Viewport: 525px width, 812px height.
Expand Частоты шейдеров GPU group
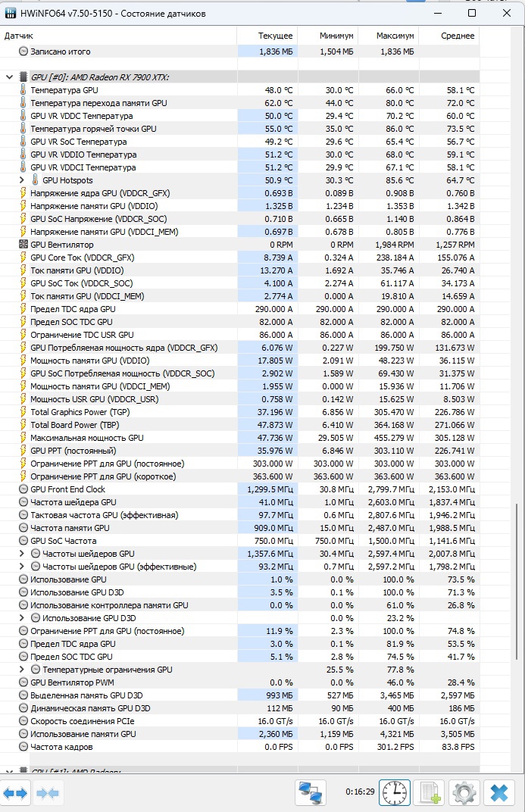22,554
